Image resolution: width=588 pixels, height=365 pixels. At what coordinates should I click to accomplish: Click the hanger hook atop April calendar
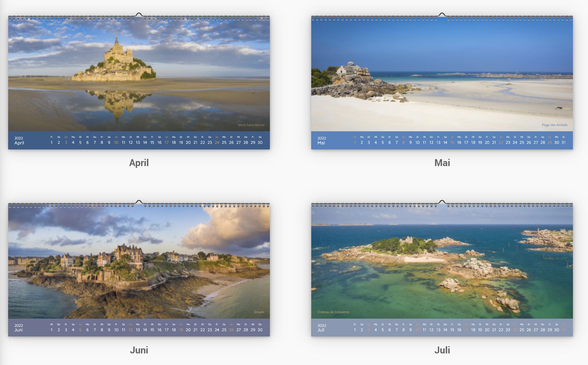point(139,15)
